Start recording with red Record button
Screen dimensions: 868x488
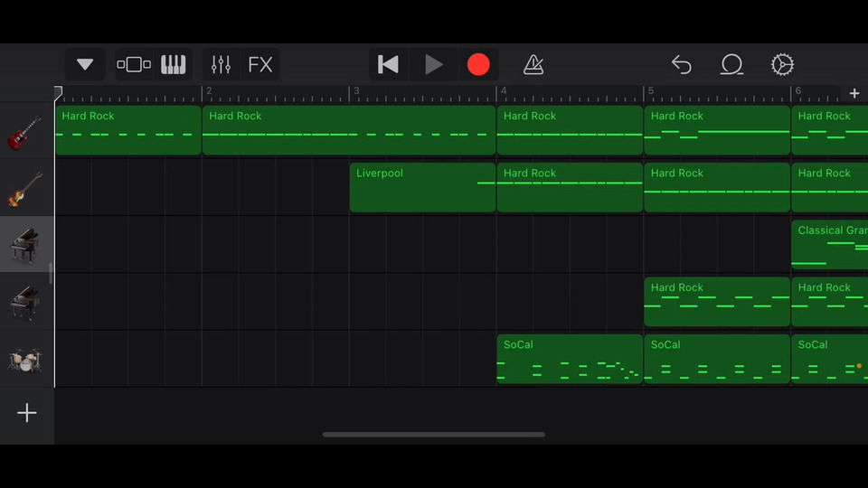tap(478, 65)
